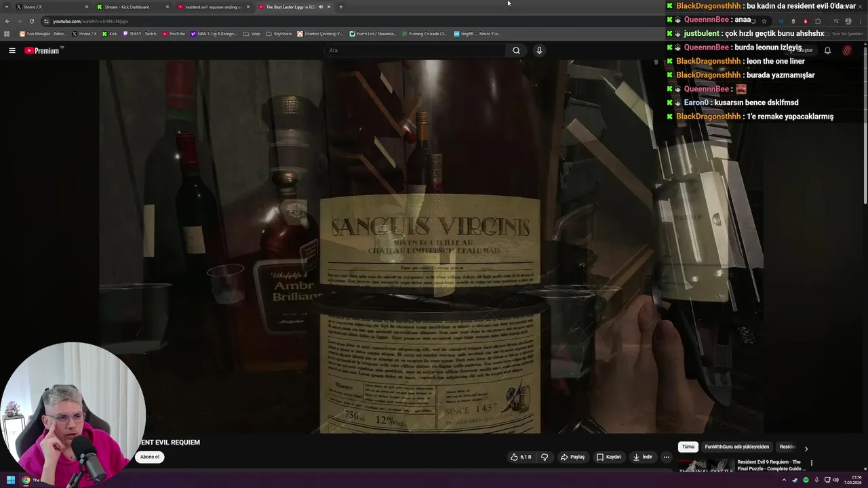Start voice search with microphone icon

(x=539, y=50)
